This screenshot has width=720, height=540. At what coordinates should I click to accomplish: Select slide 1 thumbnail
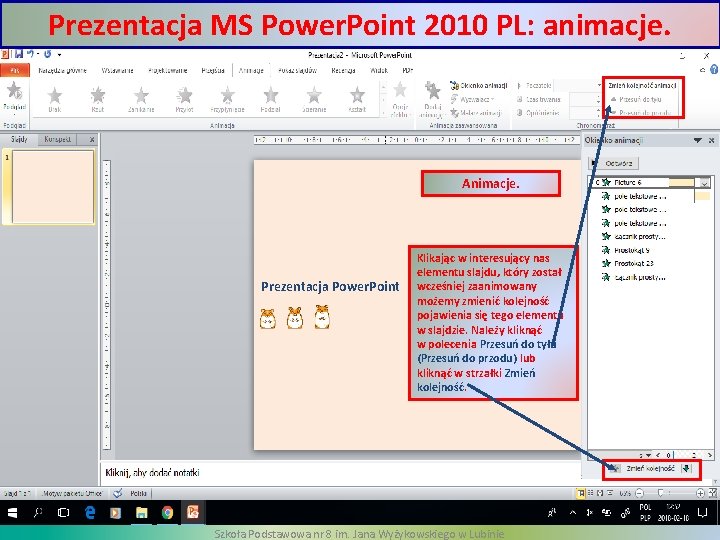pos(53,187)
